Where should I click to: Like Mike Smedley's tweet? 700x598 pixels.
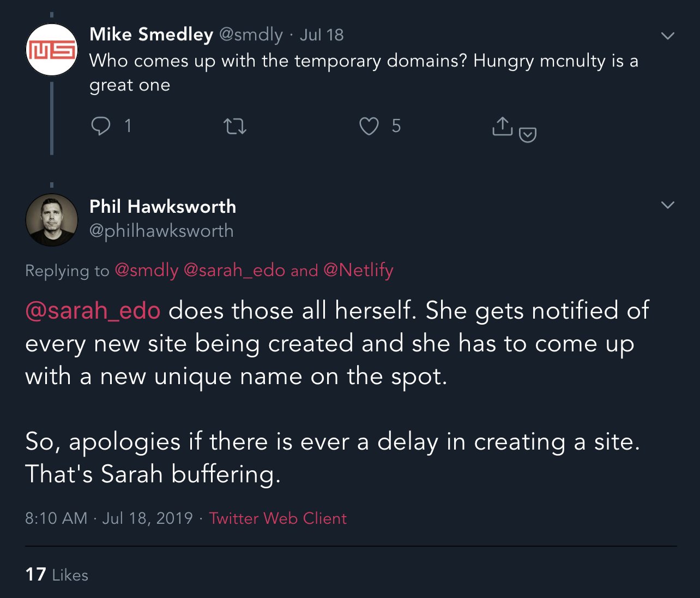(x=369, y=126)
